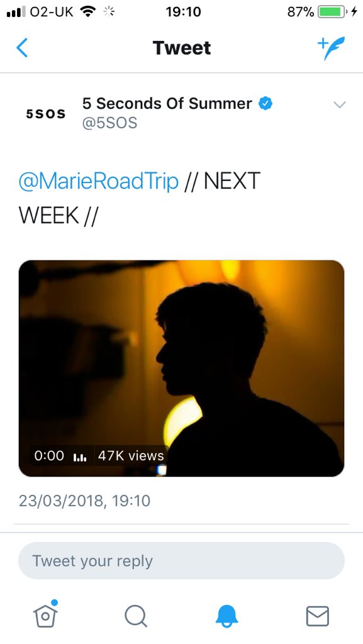The width and height of the screenshot is (363, 644).
Task: Open the Messages envelope tab
Action: click(x=318, y=616)
